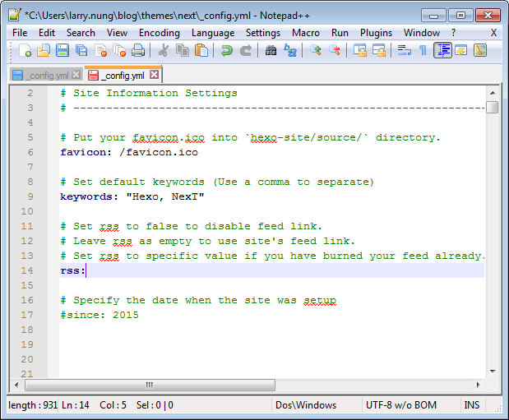Open the View menu
The height and width of the screenshot is (420, 509).
(117, 33)
